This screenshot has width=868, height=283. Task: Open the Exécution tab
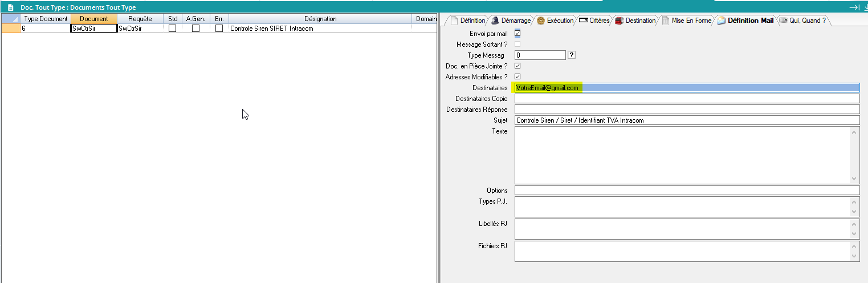click(555, 21)
